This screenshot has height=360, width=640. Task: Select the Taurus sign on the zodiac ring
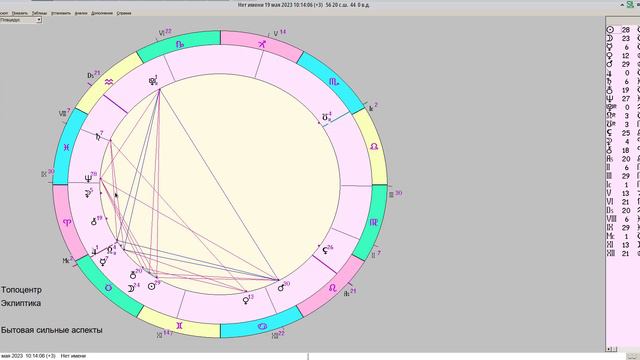click(108, 288)
